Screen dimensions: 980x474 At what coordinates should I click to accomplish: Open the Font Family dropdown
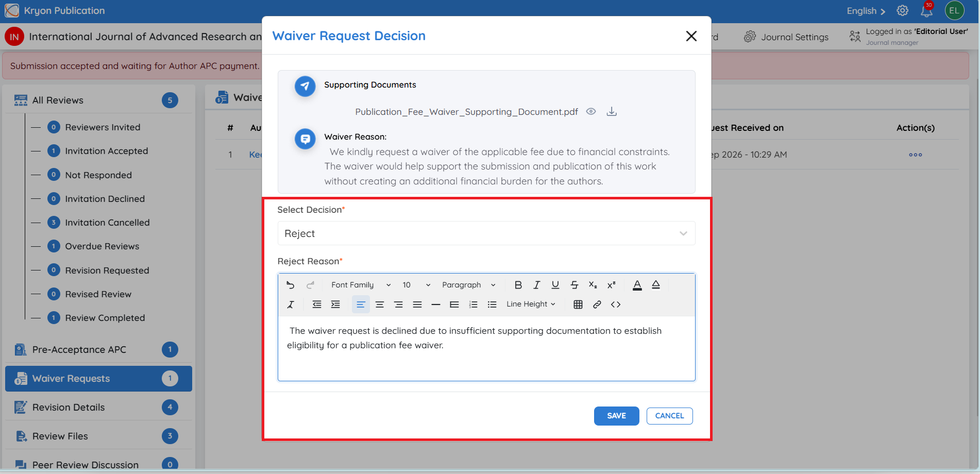click(x=361, y=285)
